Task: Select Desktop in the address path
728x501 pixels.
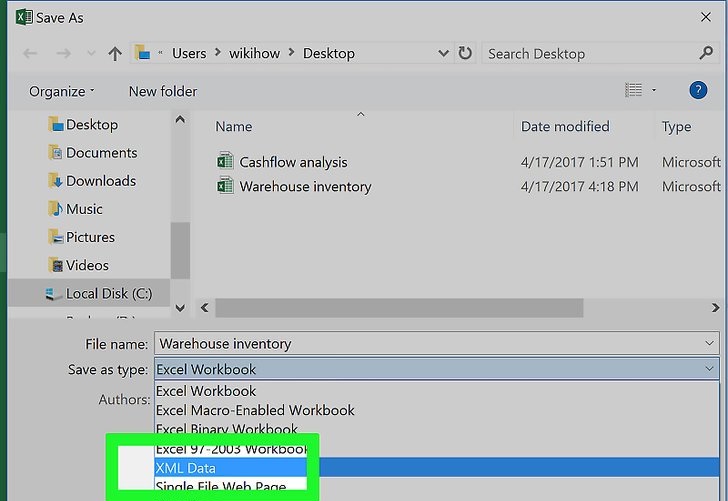Action: (x=329, y=53)
